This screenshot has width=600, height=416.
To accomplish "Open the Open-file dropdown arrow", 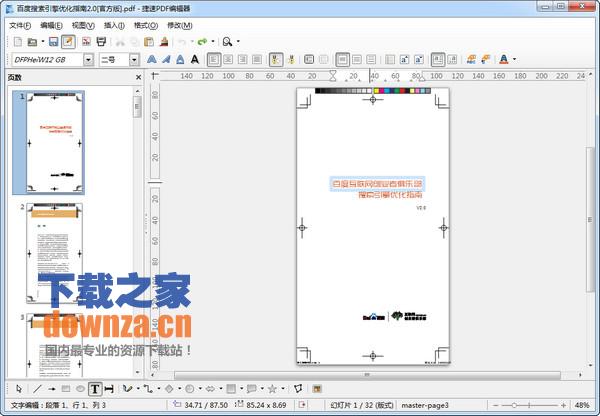I will point(43,42).
